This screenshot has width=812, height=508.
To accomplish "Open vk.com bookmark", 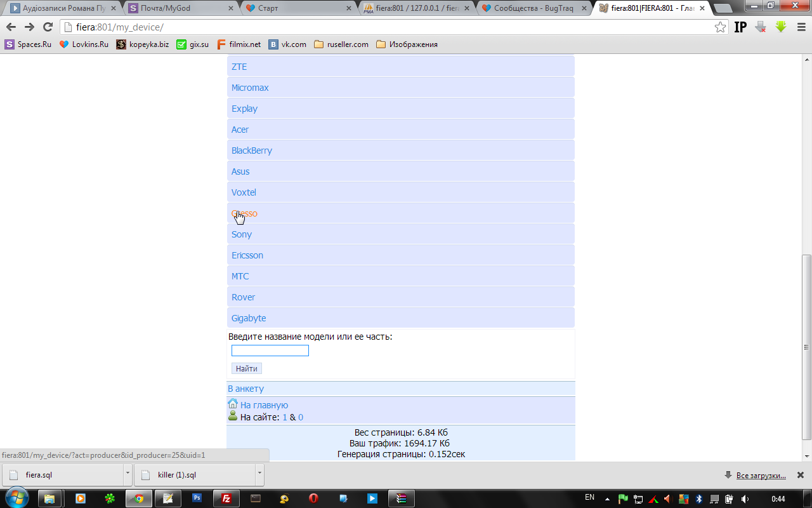I will 287,44.
